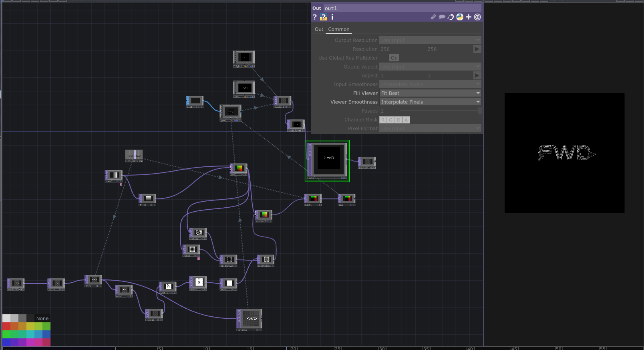
Task: Select the null2 node
Action: pos(56,284)
